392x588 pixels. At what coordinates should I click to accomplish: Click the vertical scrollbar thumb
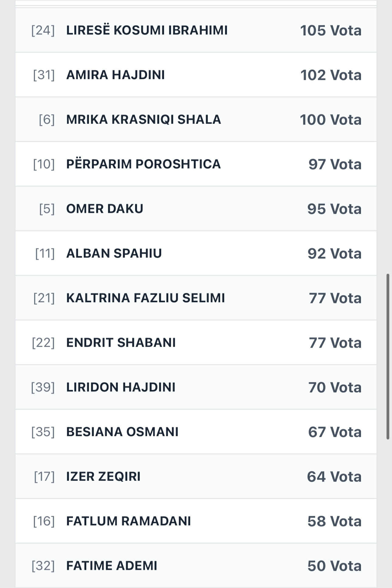click(388, 356)
